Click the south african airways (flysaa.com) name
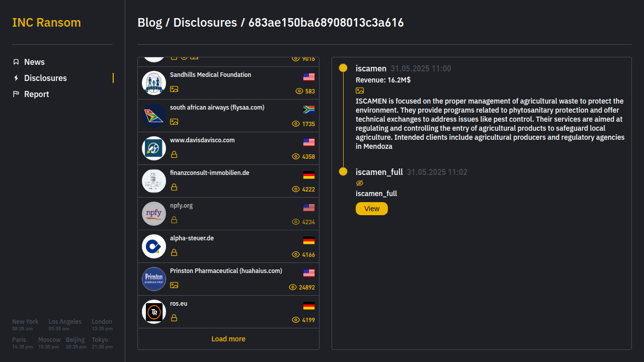The height and width of the screenshot is (362, 644). pos(217,108)
